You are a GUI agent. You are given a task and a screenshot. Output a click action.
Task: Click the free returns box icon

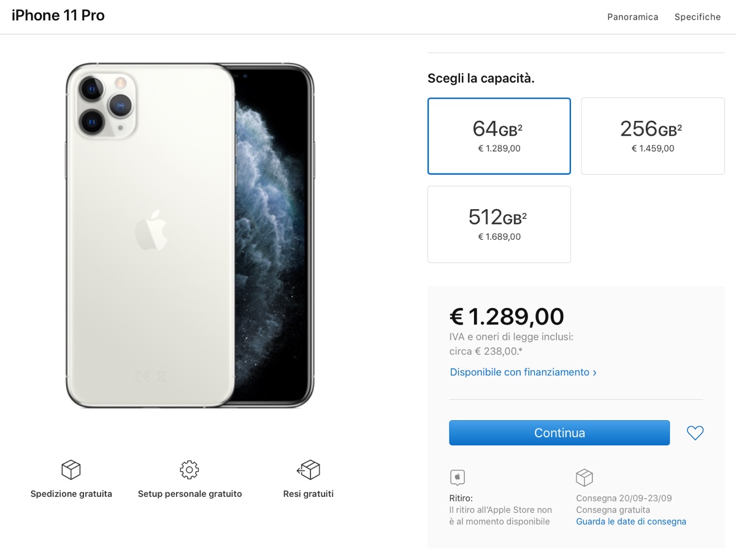pos(309,470)
